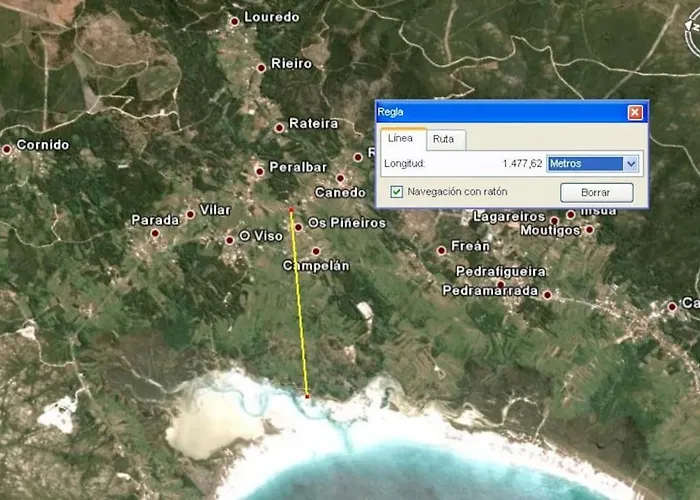Click the Rateira placemark marker
700x500 pixels.
(x=279, y=127)
